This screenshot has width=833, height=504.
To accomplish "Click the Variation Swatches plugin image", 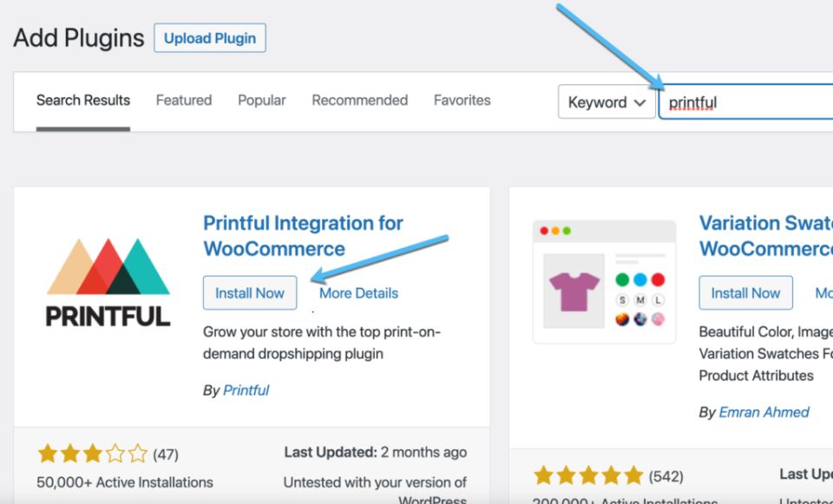I will [x=604, y=282].
